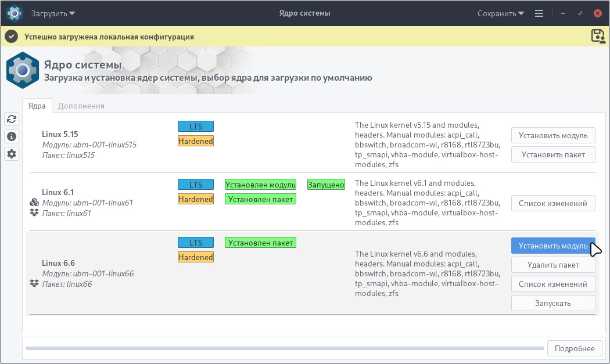Open the Загрузить dropdown menu
The image size is (610, 364).
[53, 13]
